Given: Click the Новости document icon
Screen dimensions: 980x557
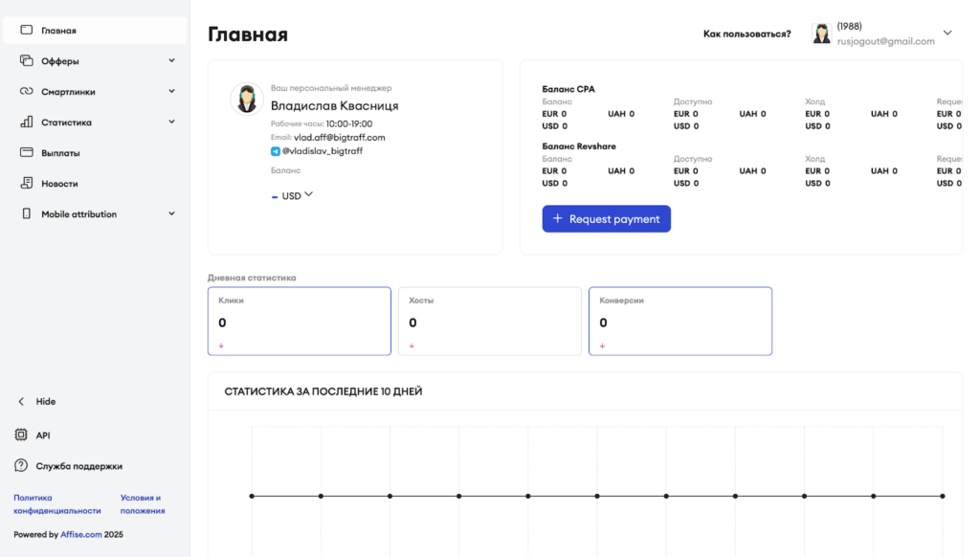Looking at the screenshot, I should (x=26, y=183).
